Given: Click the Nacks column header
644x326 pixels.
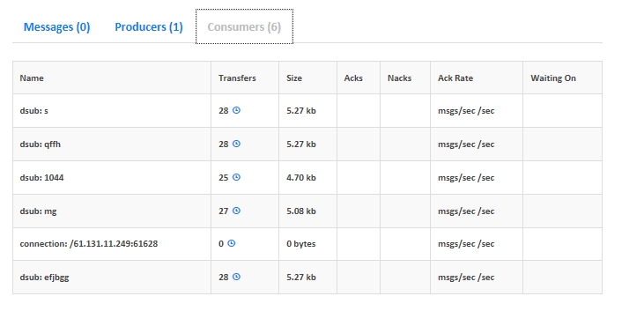Looking at the screenshot, I should (x=399, y=78).
